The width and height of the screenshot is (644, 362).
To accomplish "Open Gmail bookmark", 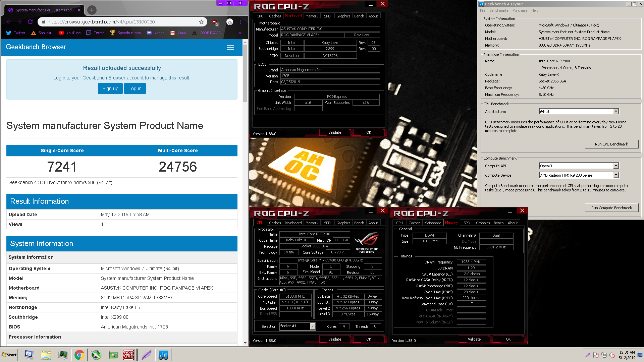I will click(178, 33).
